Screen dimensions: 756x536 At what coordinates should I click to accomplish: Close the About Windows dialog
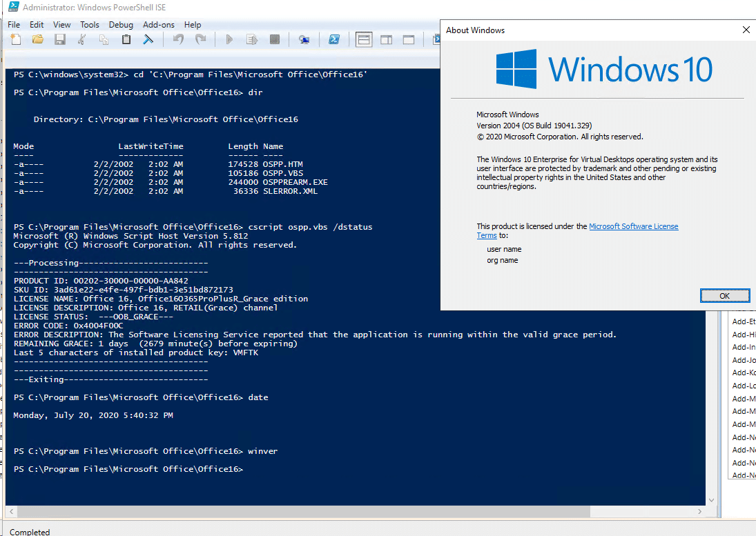(746, 30)
